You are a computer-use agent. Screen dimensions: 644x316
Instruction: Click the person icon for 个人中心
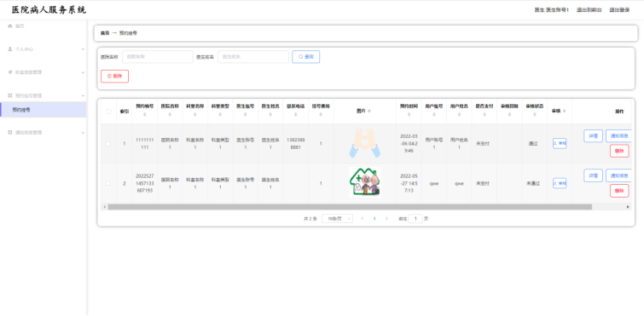10,49
